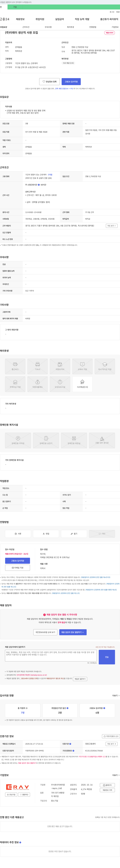Viewport: 120px width, 868px height.
Task: Click the 서류 screening method tile
Action: pos(18,534)
